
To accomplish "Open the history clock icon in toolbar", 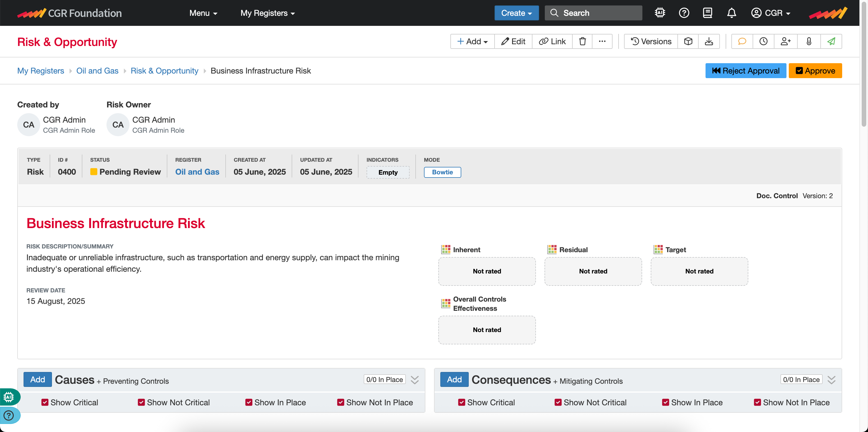I will (x=764, y=41).
